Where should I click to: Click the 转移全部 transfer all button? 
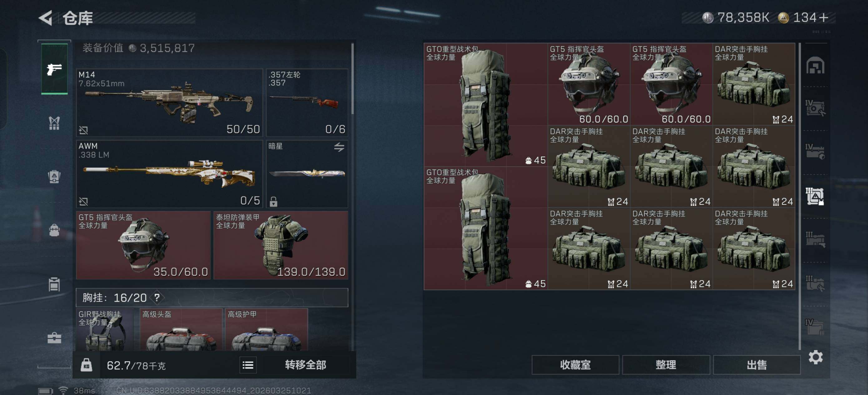pos(305,365)
